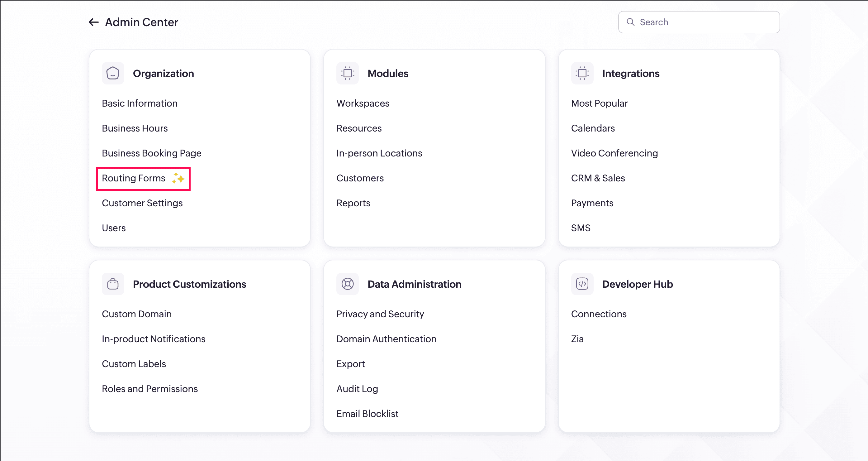Click the Developer Hub code icon

(x=582, y=284)
